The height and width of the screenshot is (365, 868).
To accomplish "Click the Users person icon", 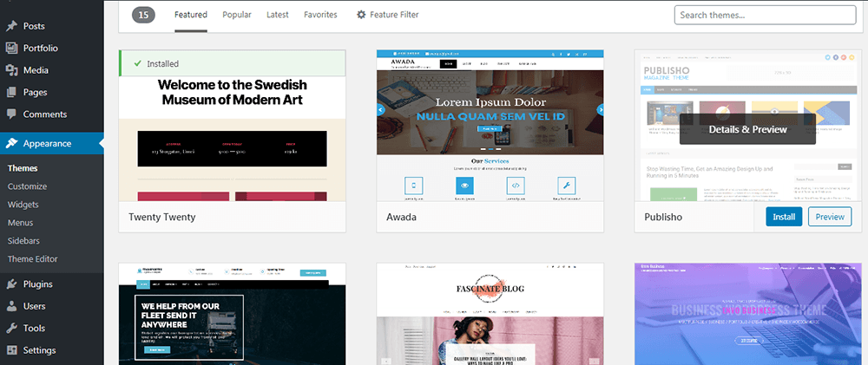I will [x=11, y=306].
